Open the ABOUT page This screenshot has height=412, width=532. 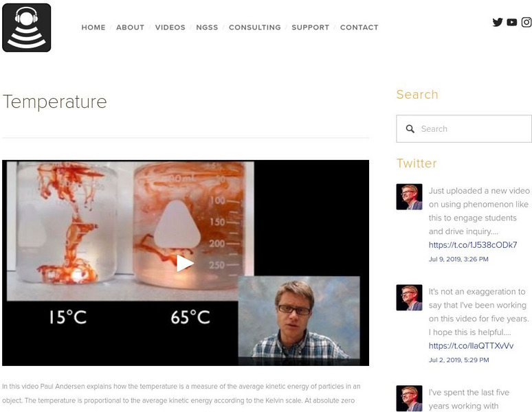(x=131, y=27)
